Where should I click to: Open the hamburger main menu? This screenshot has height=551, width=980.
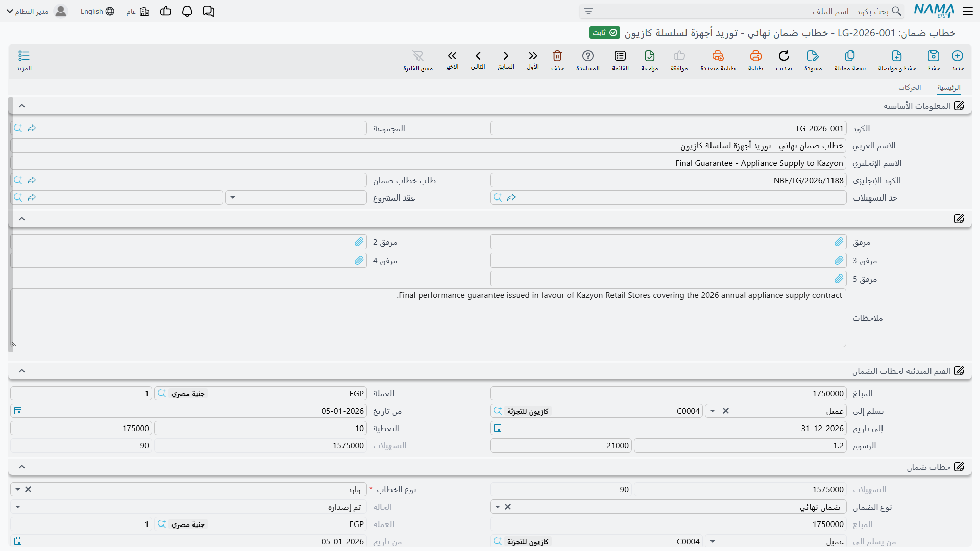(x=968, y=11)
